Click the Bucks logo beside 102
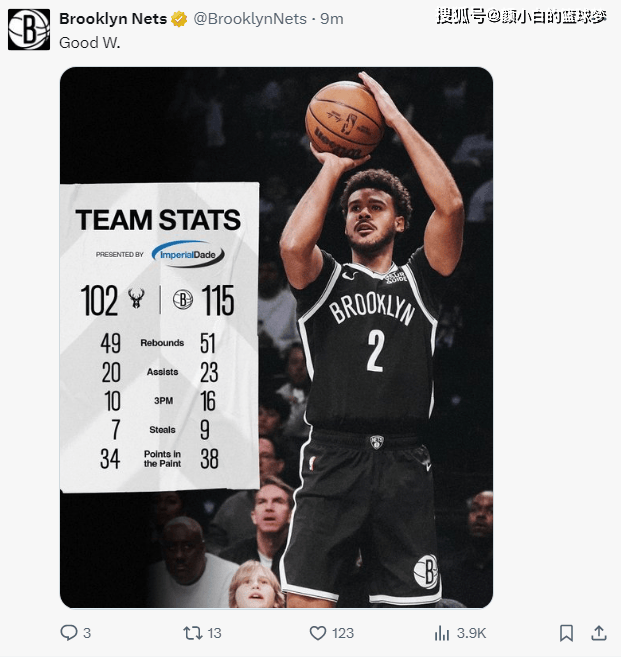 click(136, 299)
